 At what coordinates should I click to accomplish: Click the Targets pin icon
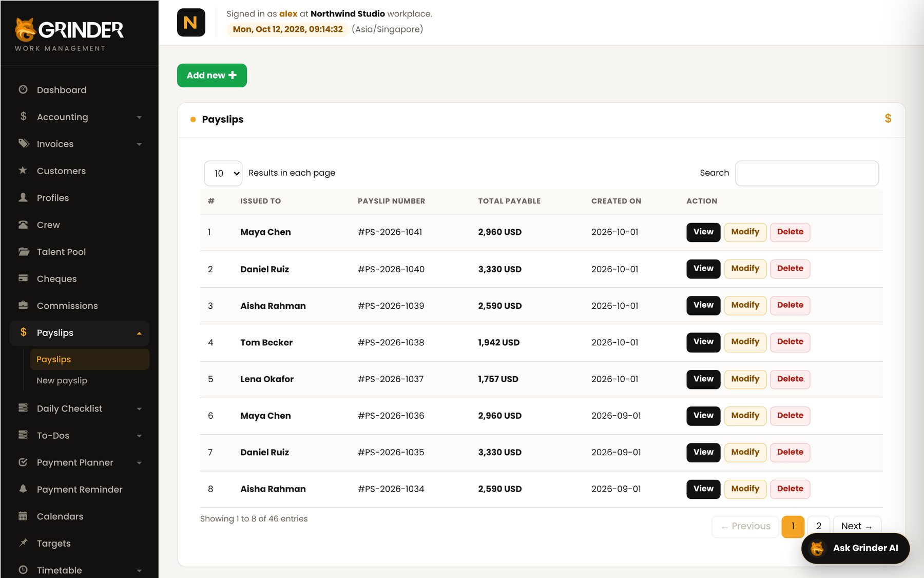click(x=23, y=543)
